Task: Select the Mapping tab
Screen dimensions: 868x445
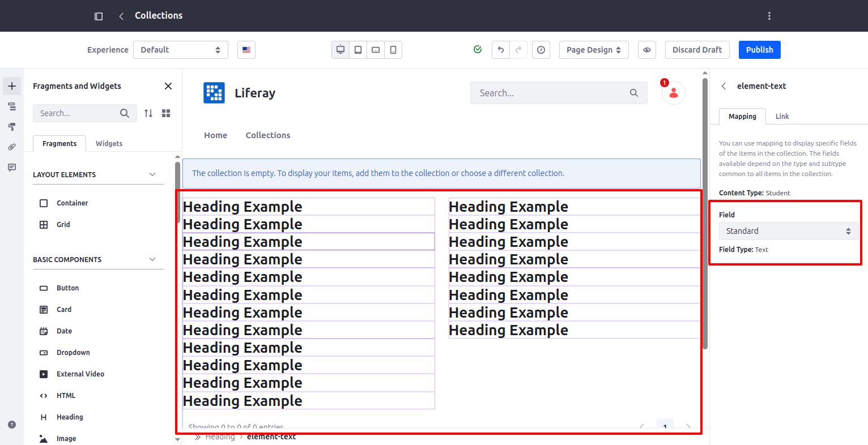Action: point(742,117)
